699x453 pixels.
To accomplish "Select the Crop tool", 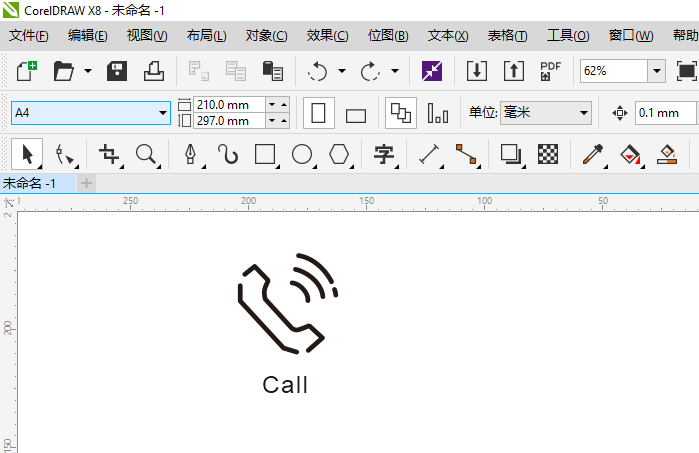I will click(x=110, y=155).
